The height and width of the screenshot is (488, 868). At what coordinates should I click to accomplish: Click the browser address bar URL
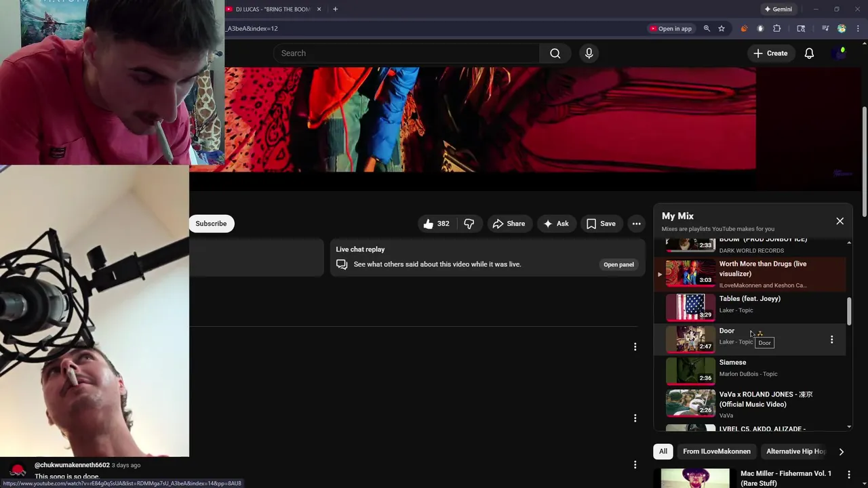[x=252, y=28]
